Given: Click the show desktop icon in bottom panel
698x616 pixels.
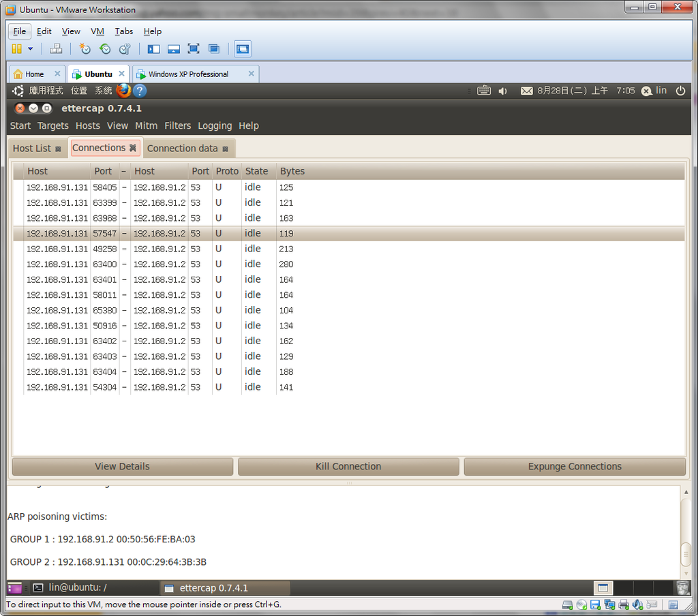Looking at the screenshot, I should tap(14, 587).
